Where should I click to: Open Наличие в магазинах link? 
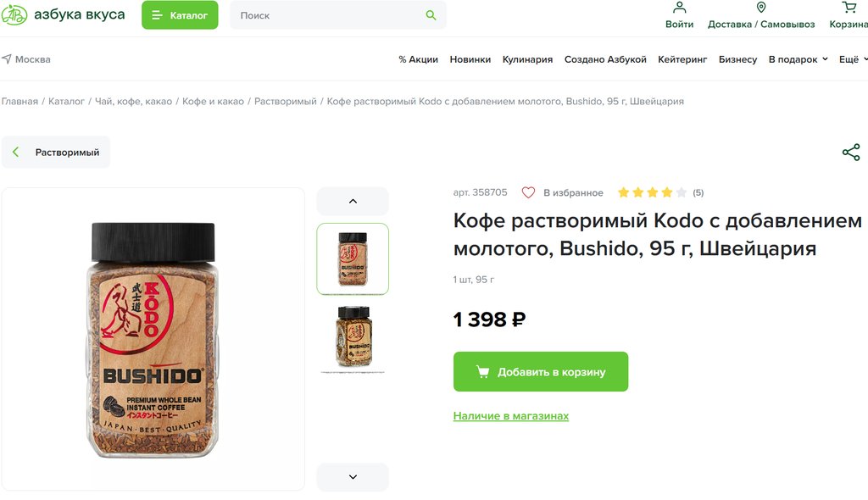(511, 416)
